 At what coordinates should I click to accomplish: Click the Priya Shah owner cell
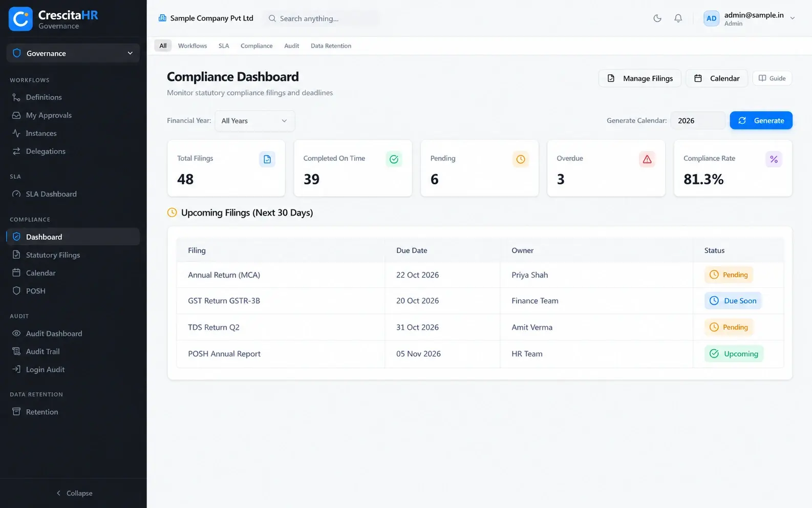pyautogui.click(x=530, y=275)
